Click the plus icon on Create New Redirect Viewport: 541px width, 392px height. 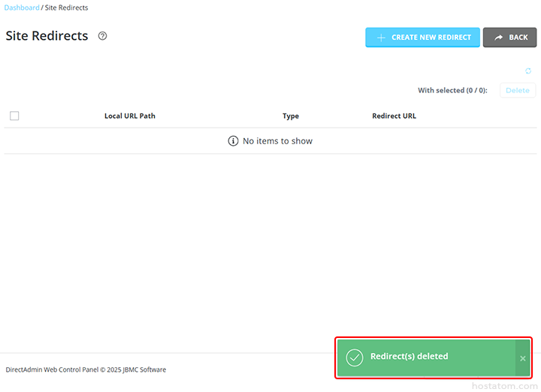[x=381, y=38]
